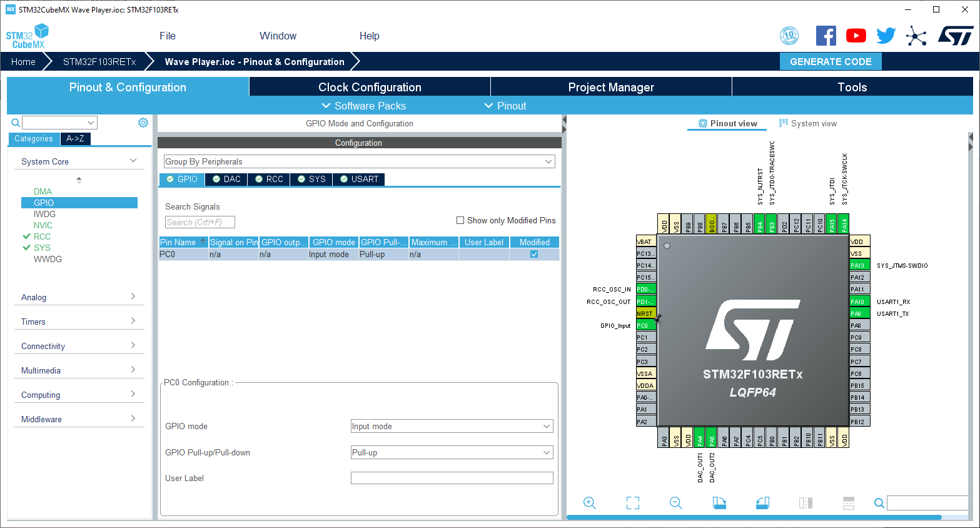This screenshot has width=980, height=528.
Task: Click the NRST pin on the chip
Action: (646, 313)
